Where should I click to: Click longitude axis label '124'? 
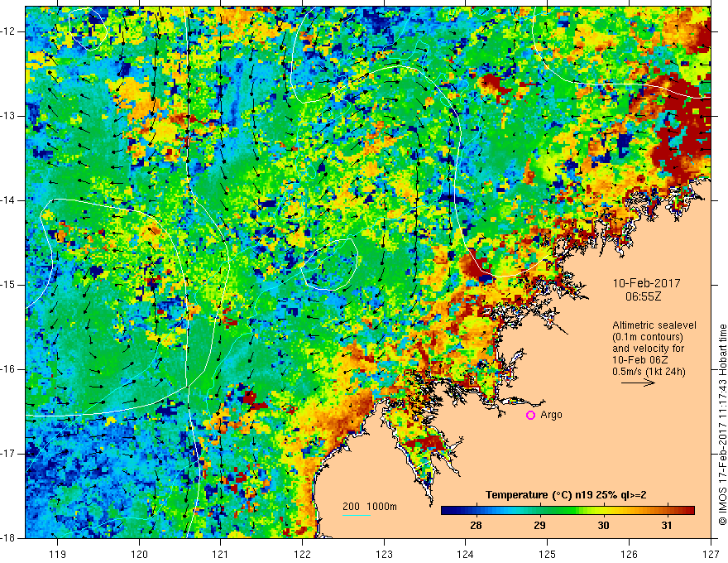click(x=466, y=555)
